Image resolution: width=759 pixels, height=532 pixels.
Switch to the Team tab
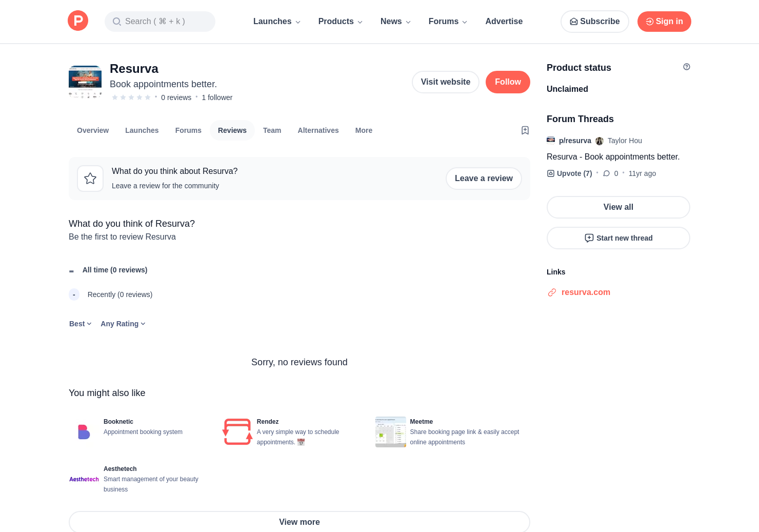[x=272, y=130]
